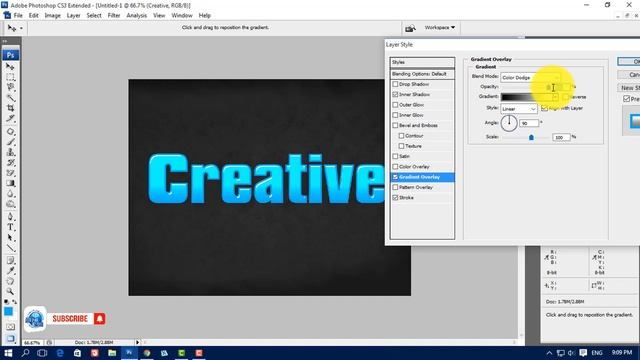Viewport: 640px width, 360px height.
Task: Click the foreground color swatch
Action: point(8,312)
